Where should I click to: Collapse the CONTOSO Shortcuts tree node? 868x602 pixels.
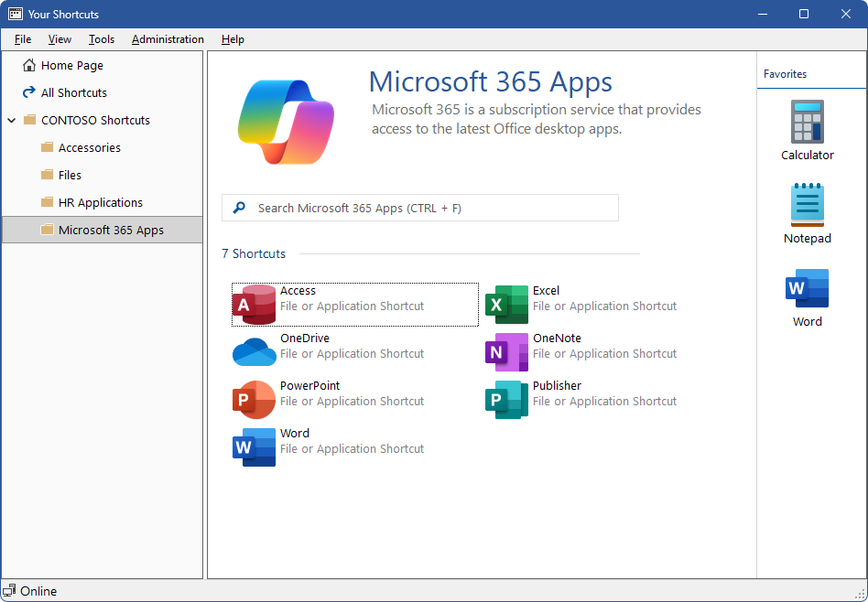[12, 121]
